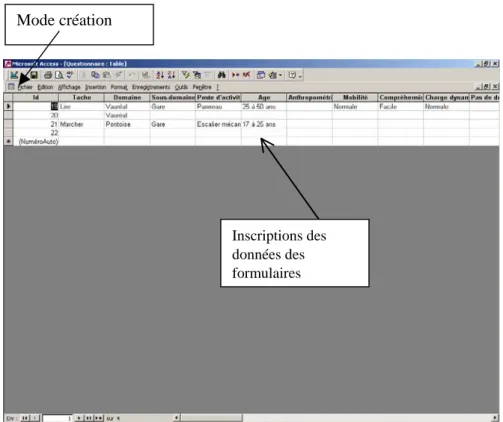
Task: Go to first record navigation button
Action: [x=25, y=418]
